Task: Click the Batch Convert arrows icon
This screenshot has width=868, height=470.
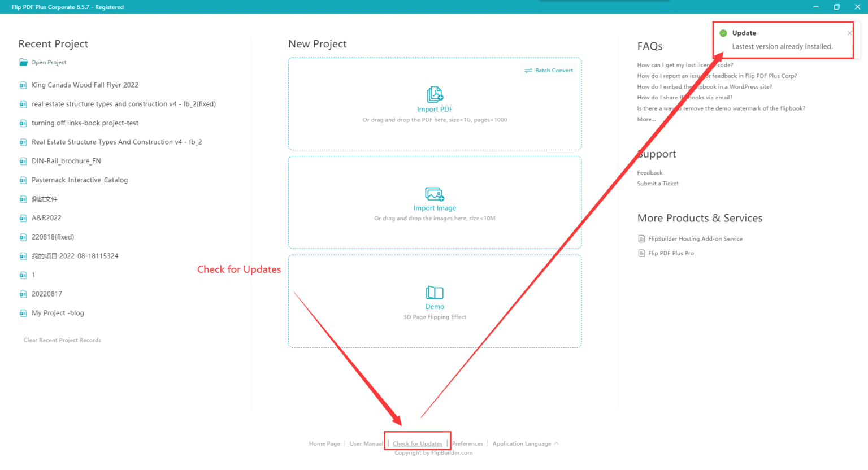Action: [528, 71]
